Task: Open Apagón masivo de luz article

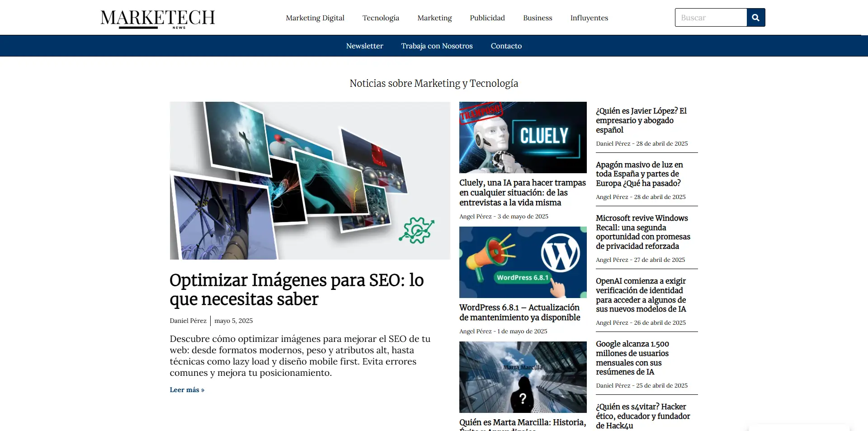Action: coord(639,174)
